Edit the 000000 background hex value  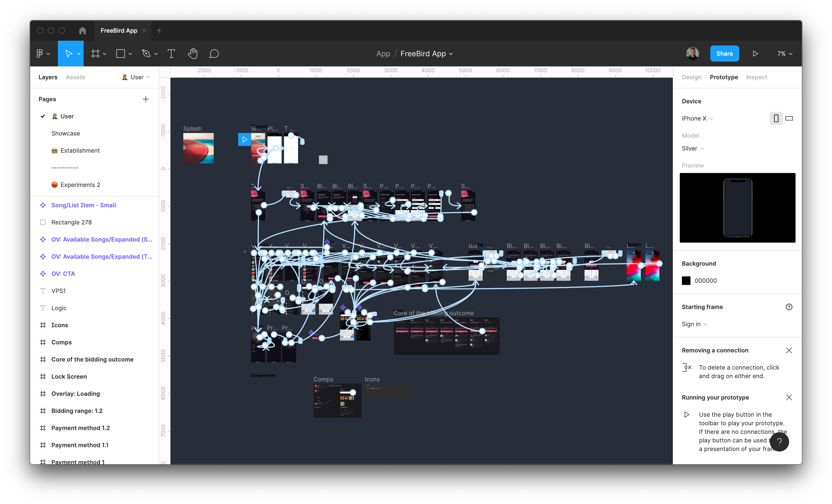[705, 280]
